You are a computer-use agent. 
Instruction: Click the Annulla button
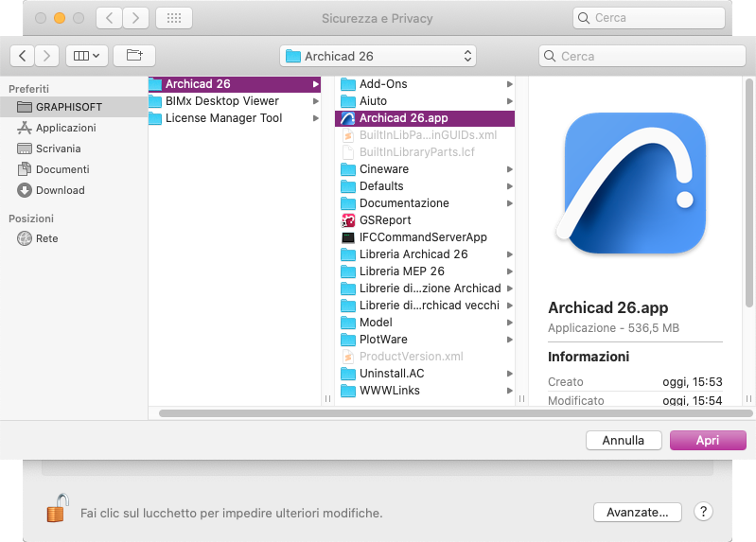(623, 440)
